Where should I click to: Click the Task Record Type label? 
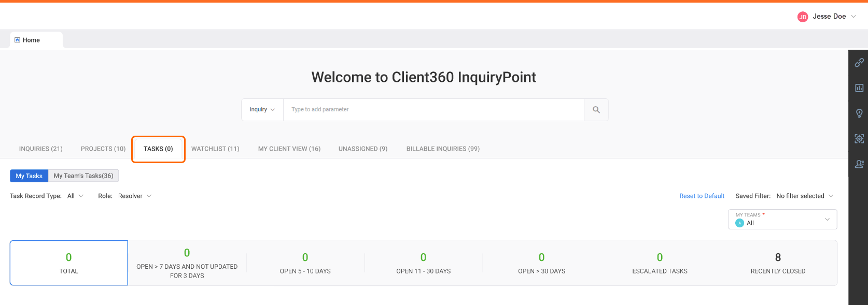36,196
